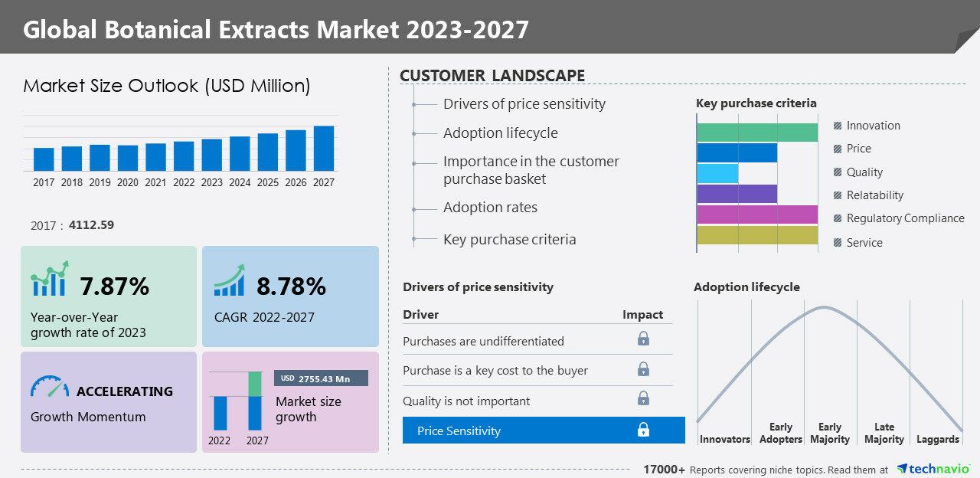Expand the Adoption rates list item
980x478 pixels.
pyautogui.click(x=490, y=208)
